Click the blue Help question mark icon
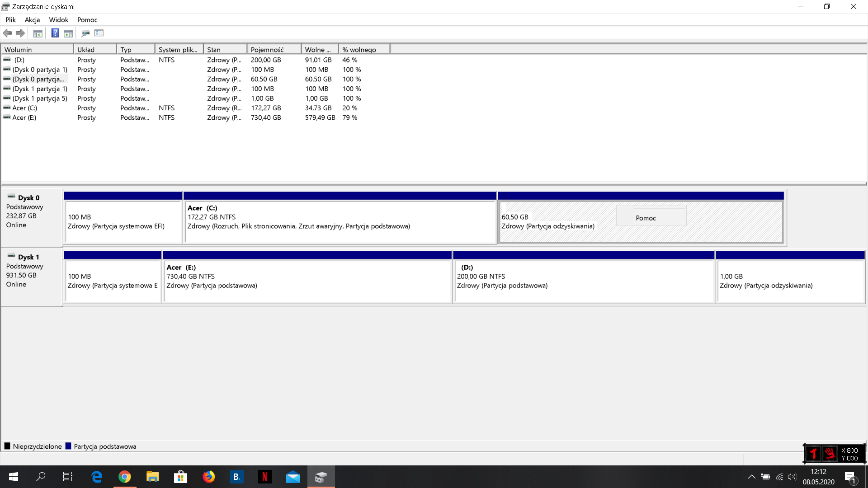 point(55,33)
